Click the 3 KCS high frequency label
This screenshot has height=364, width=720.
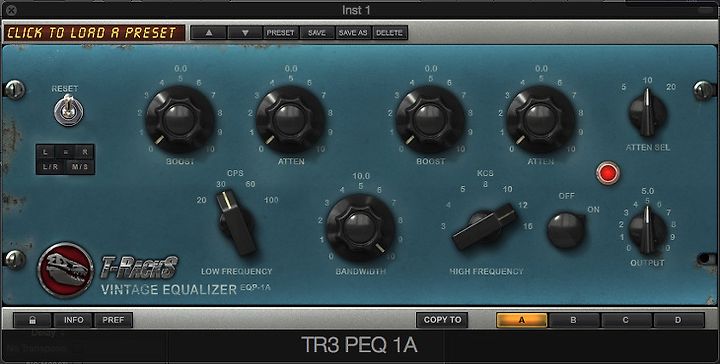tap(443, 226)
